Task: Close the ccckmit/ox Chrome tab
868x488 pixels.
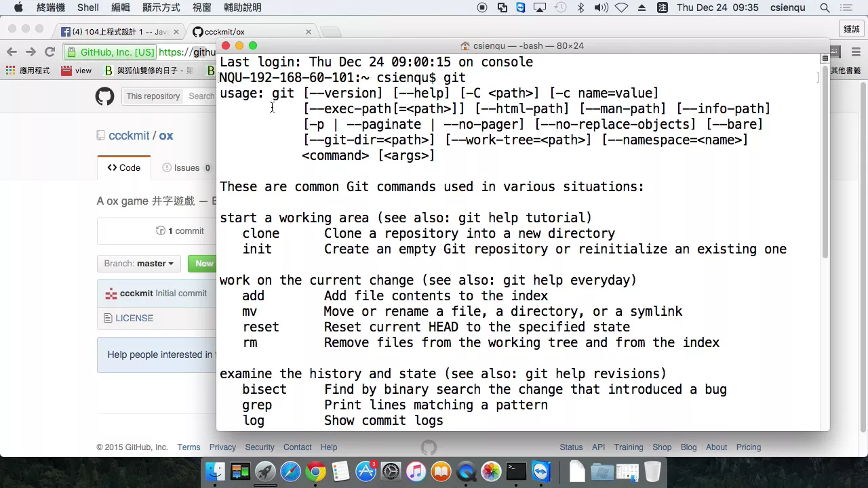Action: click(309, 32)
